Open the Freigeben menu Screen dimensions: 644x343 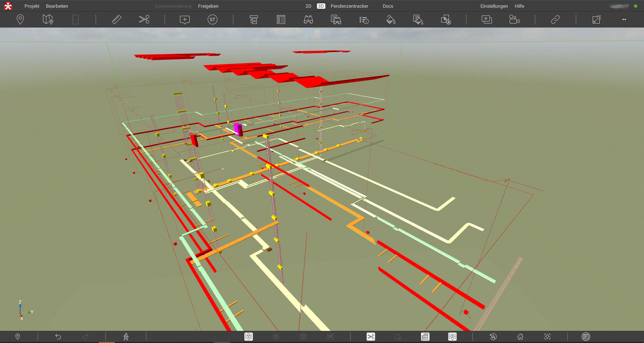[x=208, y=6]
